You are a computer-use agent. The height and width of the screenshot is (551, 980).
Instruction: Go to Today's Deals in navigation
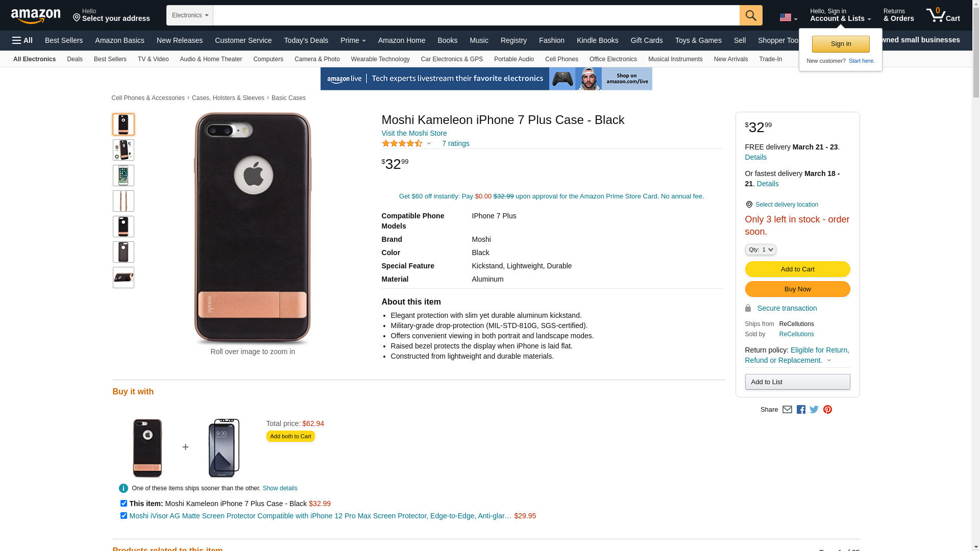[x=306, y=40]
